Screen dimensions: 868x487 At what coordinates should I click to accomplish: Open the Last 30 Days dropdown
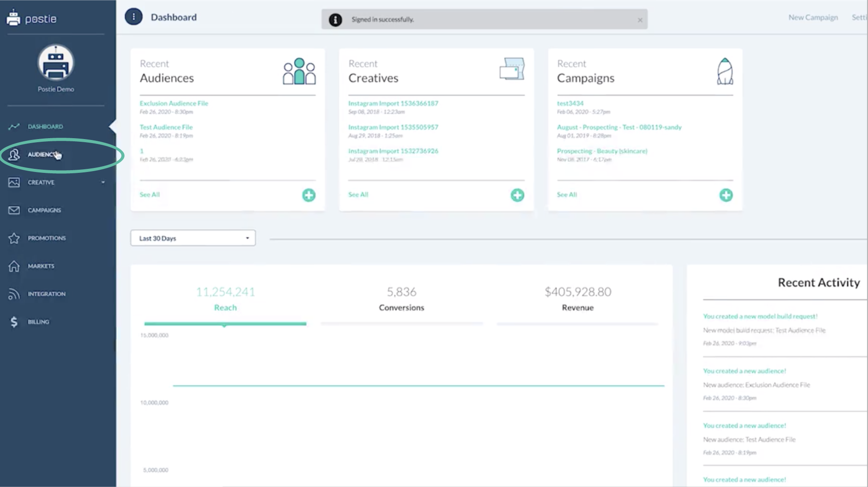click(193, 238)
